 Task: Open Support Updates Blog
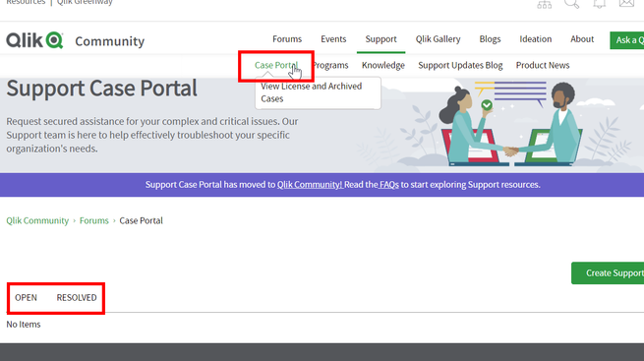(x=460, y=65)
